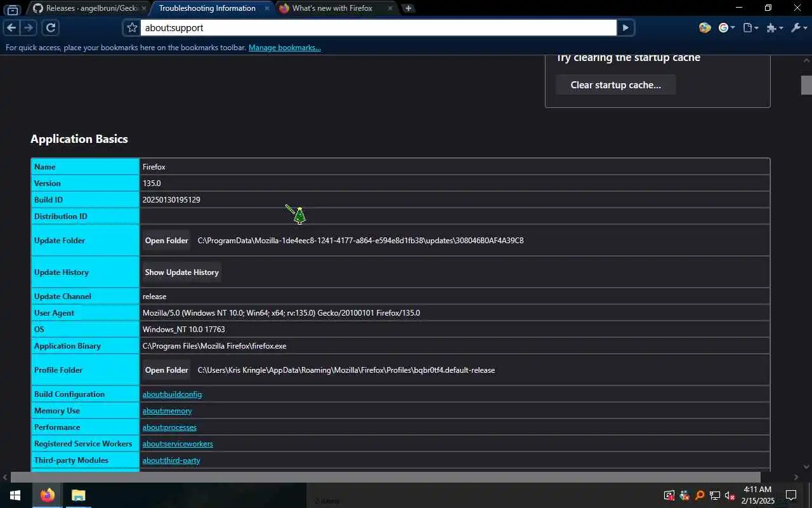Open the about:memory link
This screenshot has height=508, width=812.
(x=167, y=411)
